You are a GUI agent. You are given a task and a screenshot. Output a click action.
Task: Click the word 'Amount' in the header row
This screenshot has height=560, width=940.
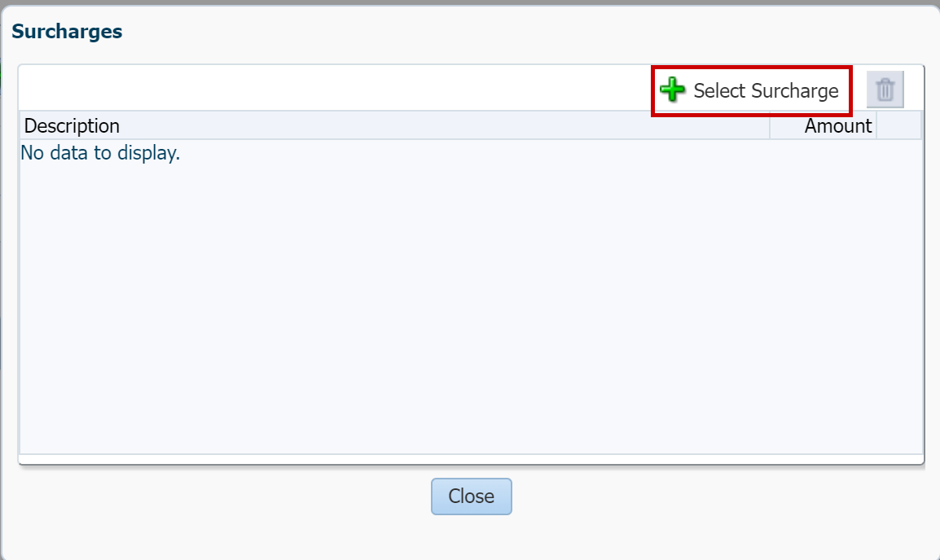[838, 126]
